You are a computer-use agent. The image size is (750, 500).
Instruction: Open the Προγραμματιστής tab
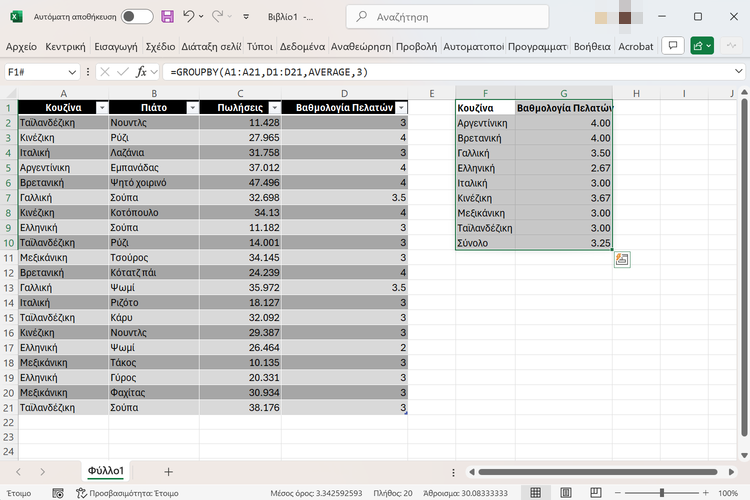coord(538,46)
